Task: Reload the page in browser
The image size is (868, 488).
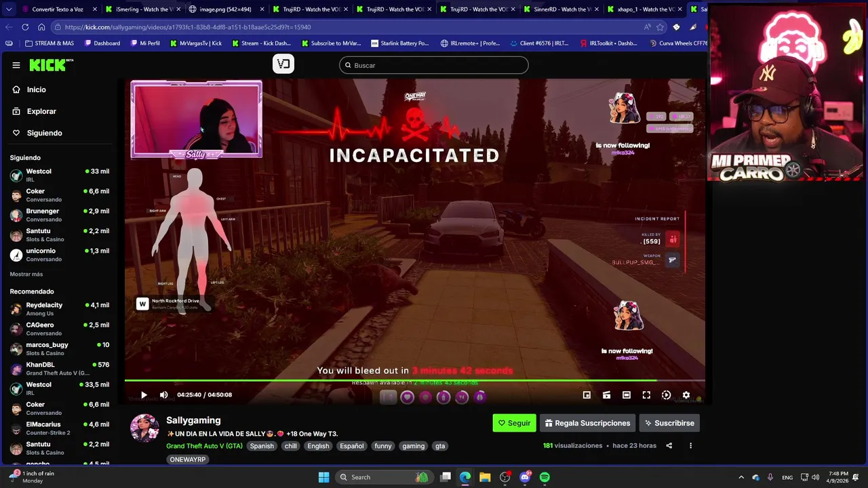Action: point(25,27)
